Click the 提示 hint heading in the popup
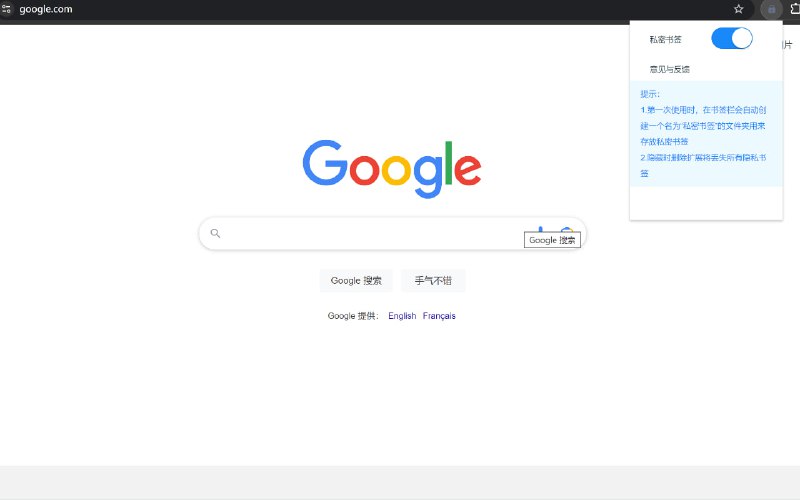800x500 pixels. (650, 94)
